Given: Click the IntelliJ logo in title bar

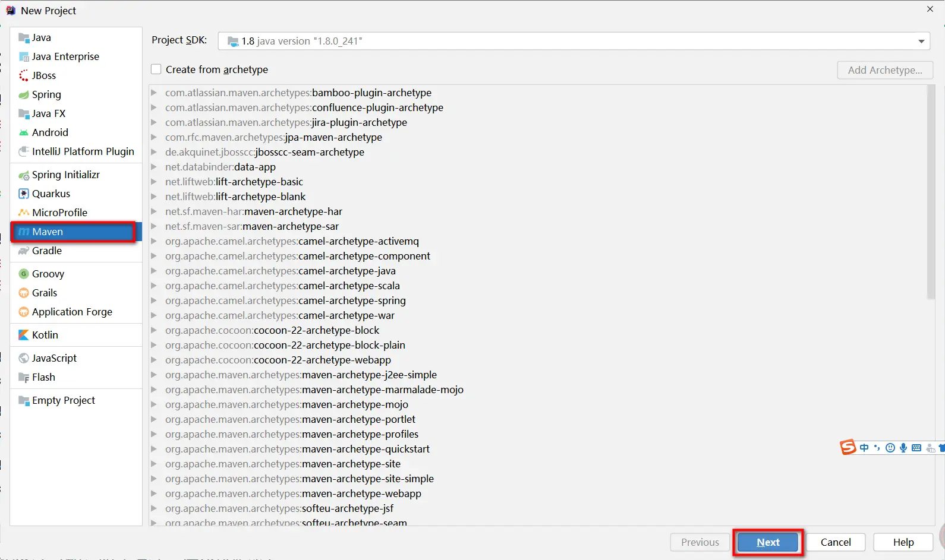Looking at the screenshot, I should pos(11,11).
